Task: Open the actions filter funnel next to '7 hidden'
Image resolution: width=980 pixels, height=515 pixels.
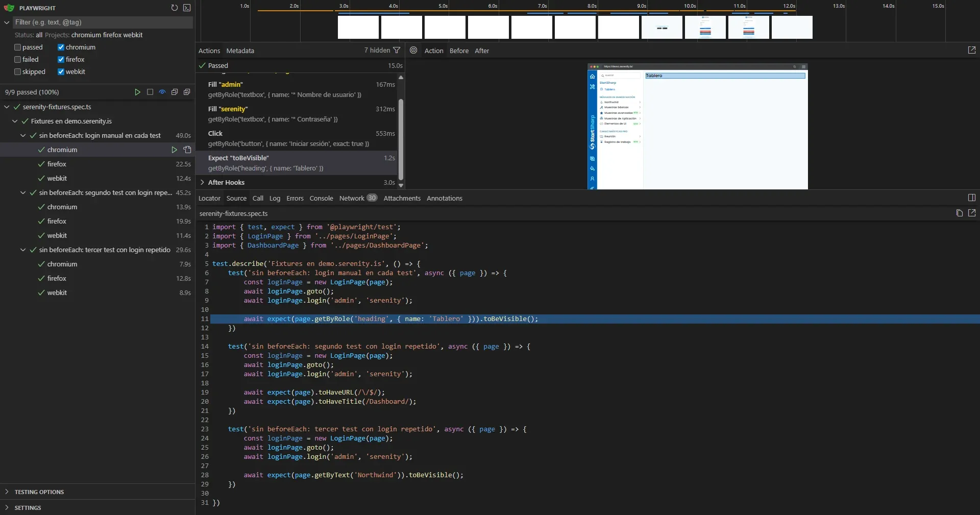Action: click(398, 51)
